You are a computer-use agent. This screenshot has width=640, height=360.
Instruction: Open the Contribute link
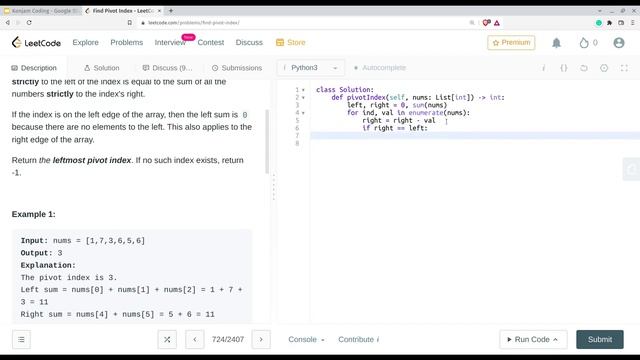click(358, 339)
